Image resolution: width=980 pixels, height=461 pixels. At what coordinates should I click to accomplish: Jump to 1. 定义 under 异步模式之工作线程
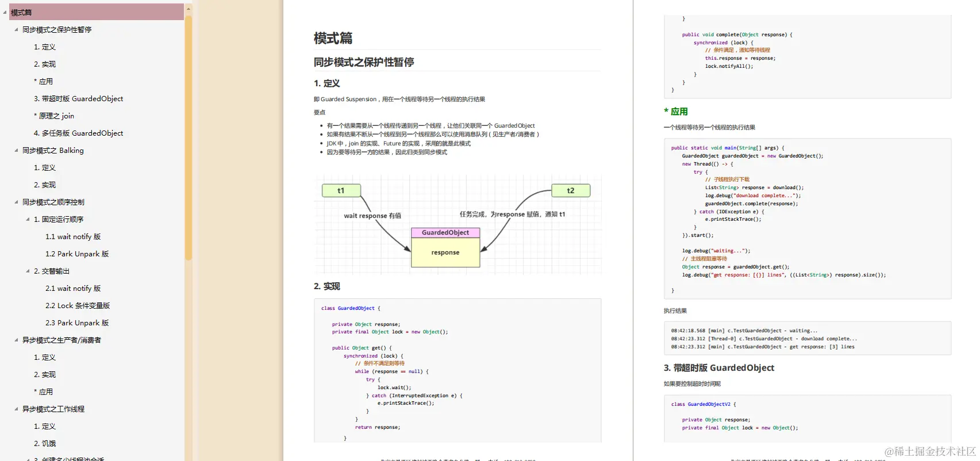(x=45, y=426)
